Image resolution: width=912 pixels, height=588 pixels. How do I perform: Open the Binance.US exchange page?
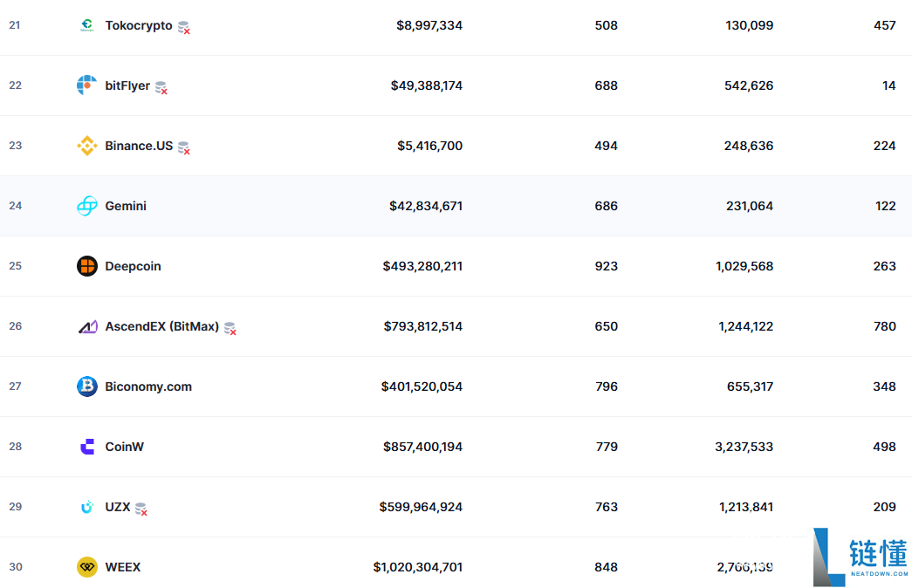[139, 146]
